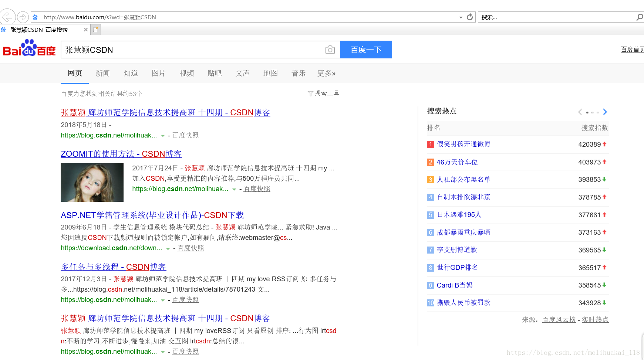The image size is (644, 360).
Task: Reload the page with the refresh icon
Action: (x=470, y=17)
